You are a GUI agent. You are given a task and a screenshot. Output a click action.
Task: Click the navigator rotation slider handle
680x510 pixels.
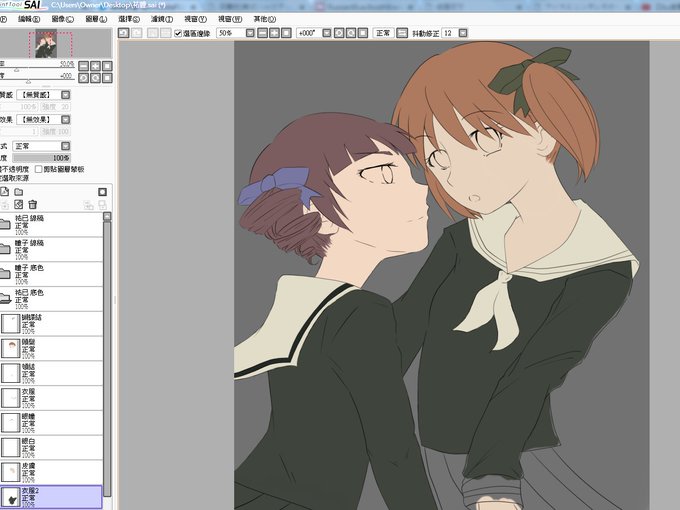(x=28, y=81)
